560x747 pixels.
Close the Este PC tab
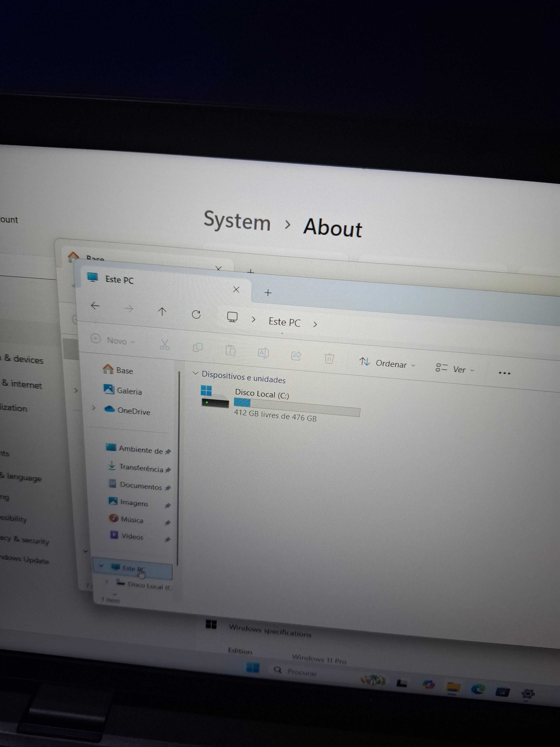click(236, 289)
